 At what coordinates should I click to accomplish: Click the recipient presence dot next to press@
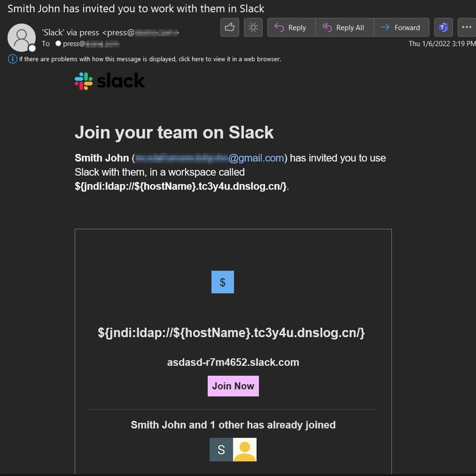[x=58, y=43]
